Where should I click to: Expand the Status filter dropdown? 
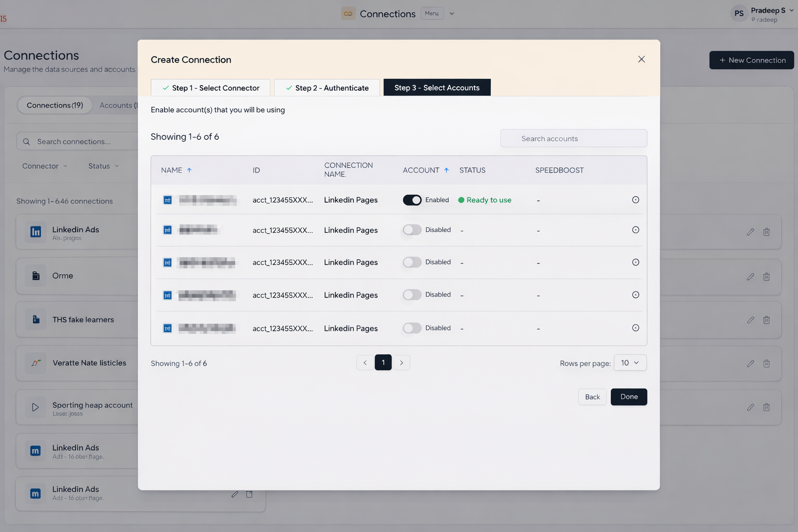coord(103,166)
